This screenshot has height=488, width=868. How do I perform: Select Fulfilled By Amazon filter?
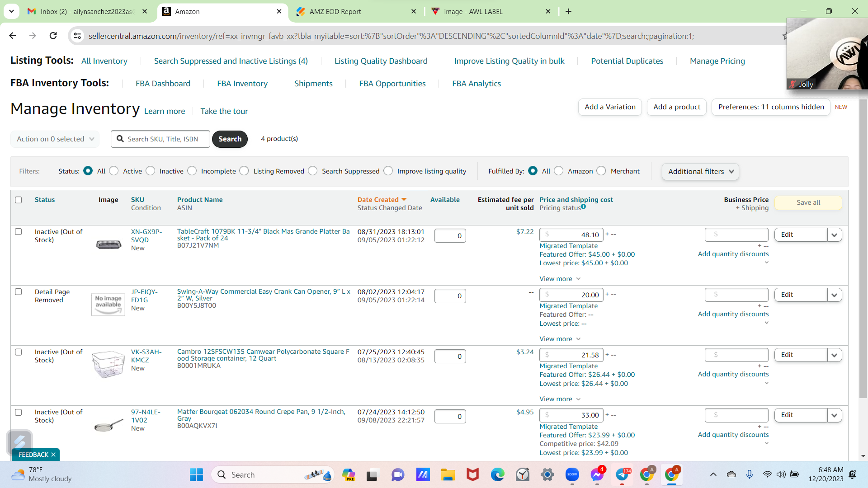(559, 171)
